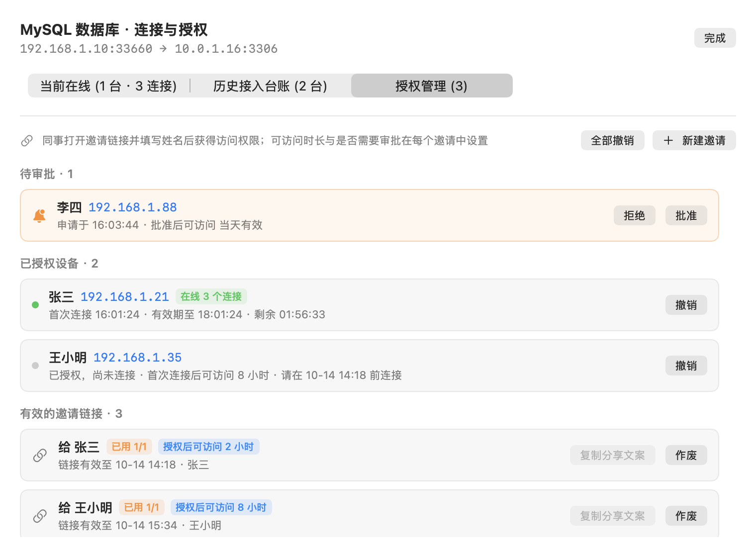Click the 在线 3 个连接 badge
Screen dimensions: 756x557
[x=211, y=296]
